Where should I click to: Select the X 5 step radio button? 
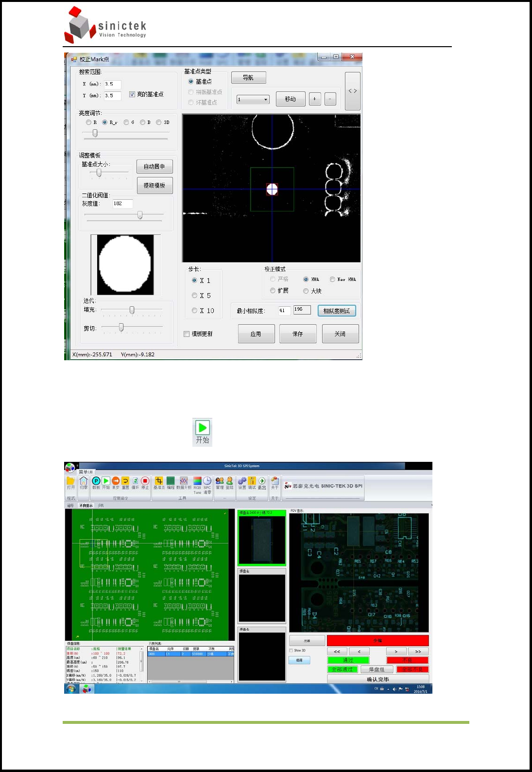tap(194, 296)
